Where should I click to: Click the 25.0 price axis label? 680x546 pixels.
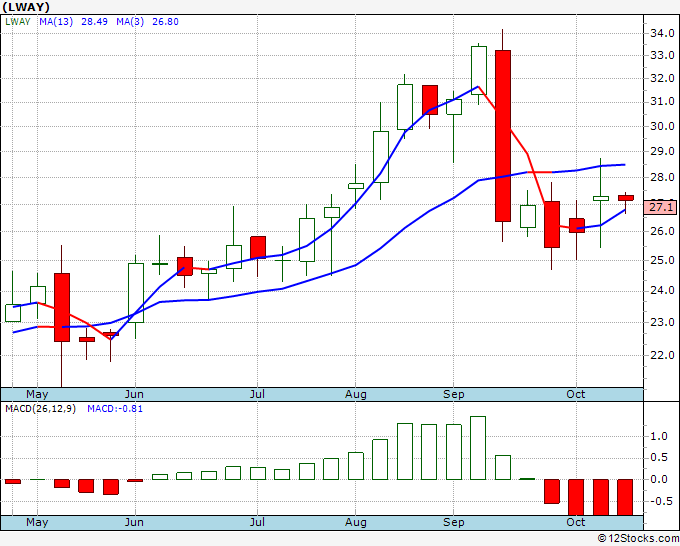(662, 261)
